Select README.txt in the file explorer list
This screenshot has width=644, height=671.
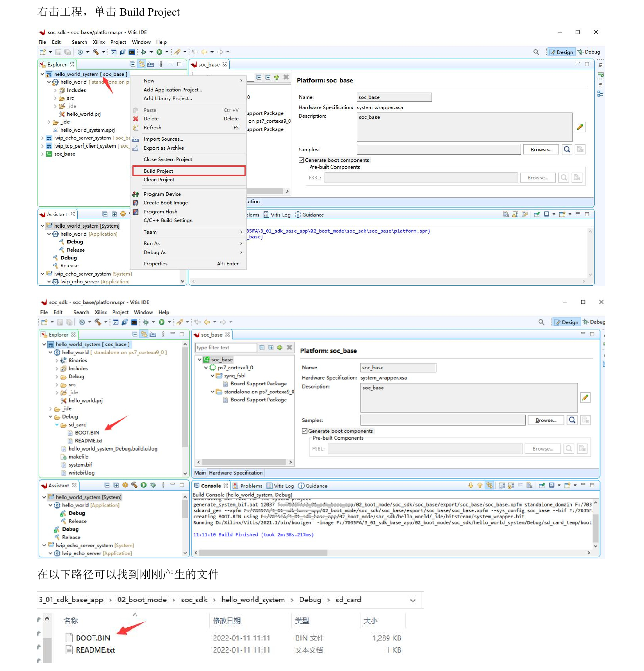coord(95,650)
